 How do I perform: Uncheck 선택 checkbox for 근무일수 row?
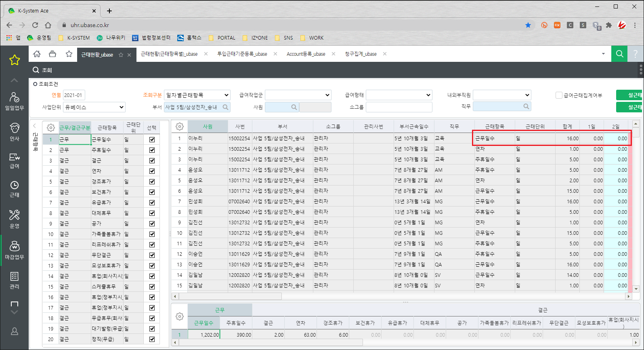152,139
